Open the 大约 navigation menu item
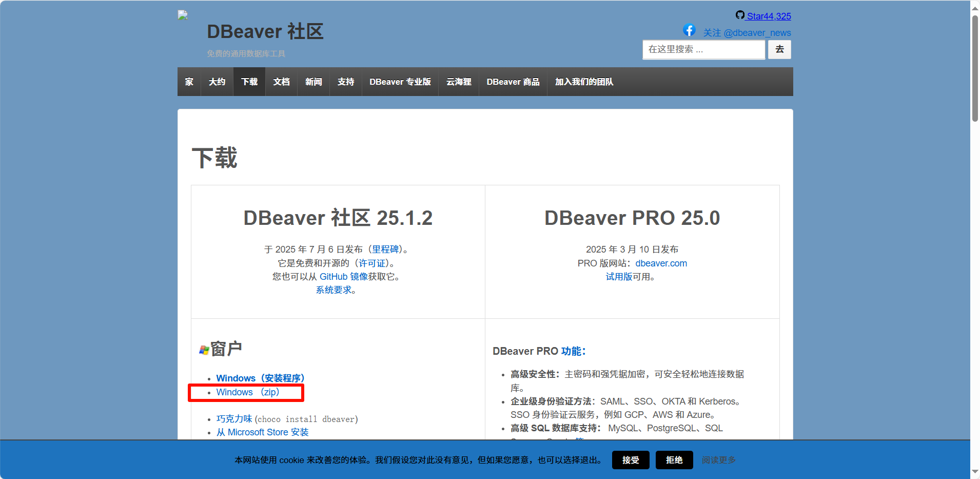The height and width of the screenshot is (479, 980). pos(217,82)
